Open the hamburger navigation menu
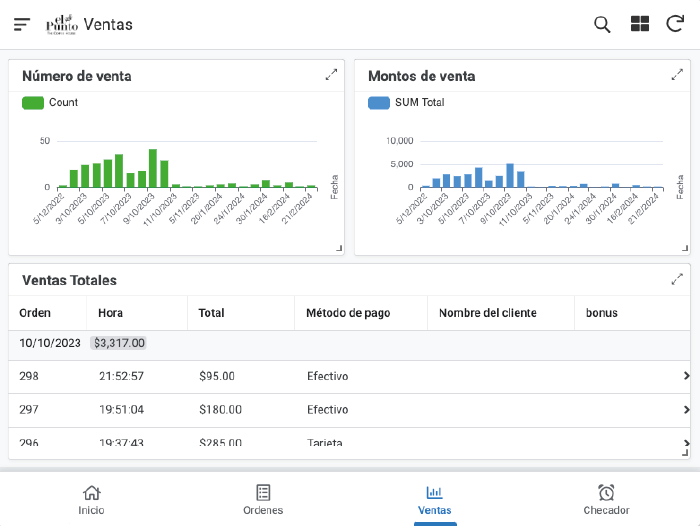700x526 pixels. point(22,24)
